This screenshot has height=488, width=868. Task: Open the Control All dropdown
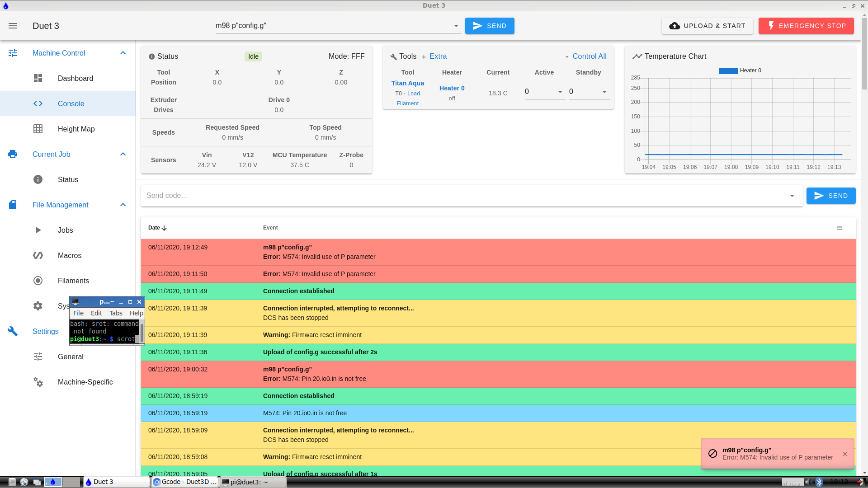(585, 56)
